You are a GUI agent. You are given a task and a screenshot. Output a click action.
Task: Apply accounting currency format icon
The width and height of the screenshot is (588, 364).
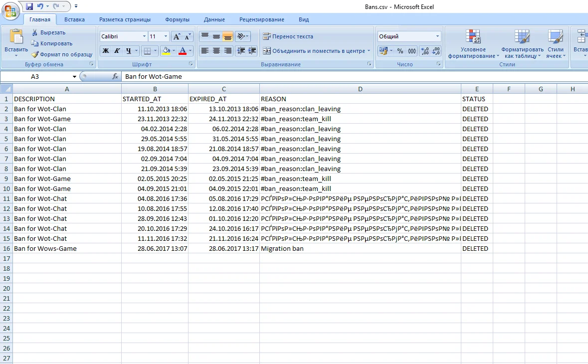coord(383,50)
